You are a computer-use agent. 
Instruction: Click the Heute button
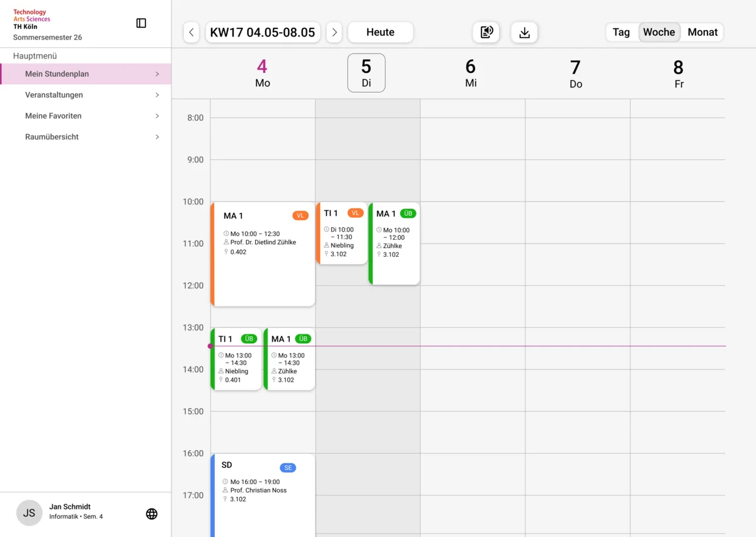pos(381,33)
